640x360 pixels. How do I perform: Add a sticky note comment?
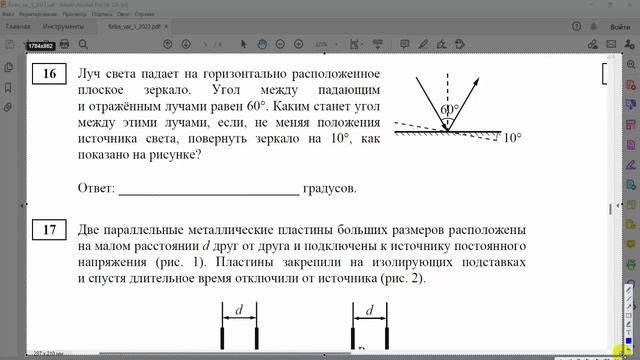click(x=404, y=44)
